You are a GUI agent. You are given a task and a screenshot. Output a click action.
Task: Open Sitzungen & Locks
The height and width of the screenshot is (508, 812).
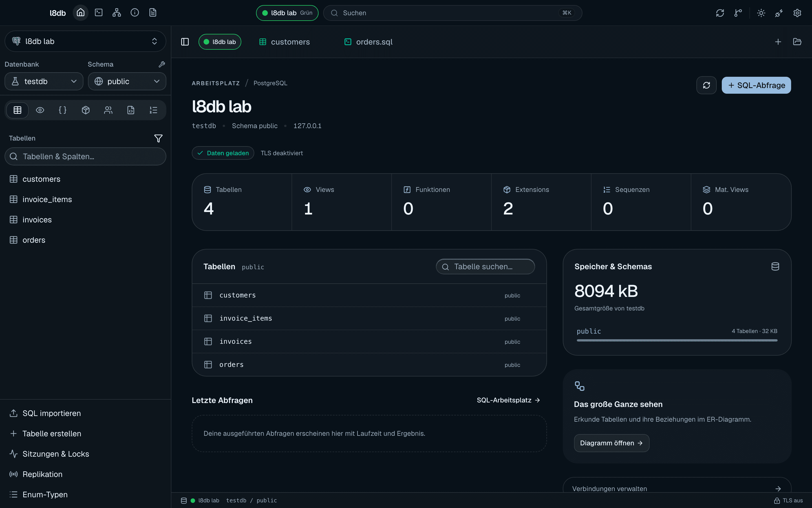(x=85, y=454)
